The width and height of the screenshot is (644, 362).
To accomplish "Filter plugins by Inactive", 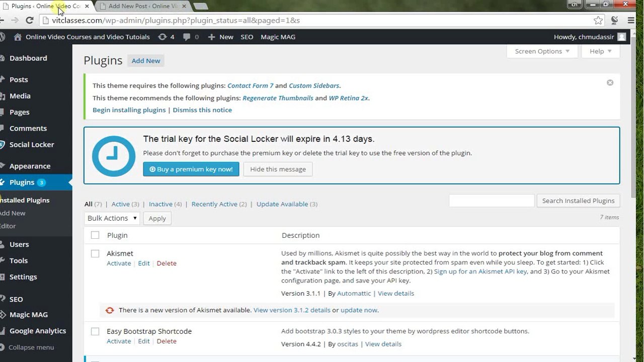I will coord(160,204).
